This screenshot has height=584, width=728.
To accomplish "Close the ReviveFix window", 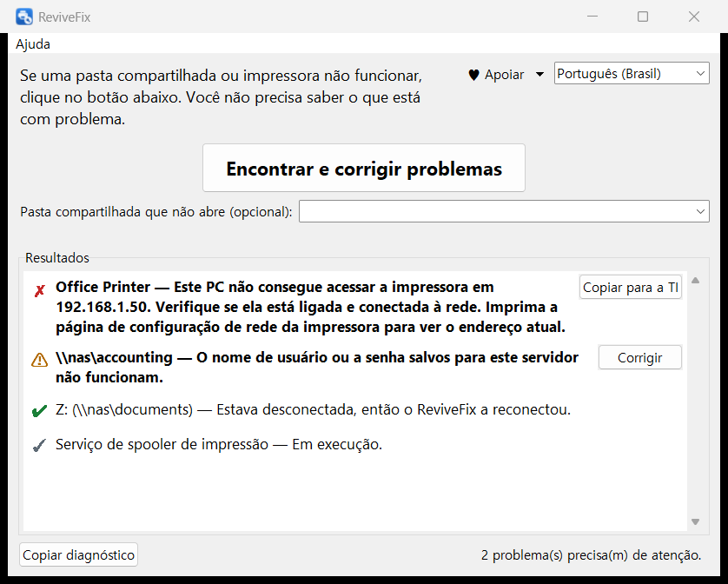I will 693,17.
